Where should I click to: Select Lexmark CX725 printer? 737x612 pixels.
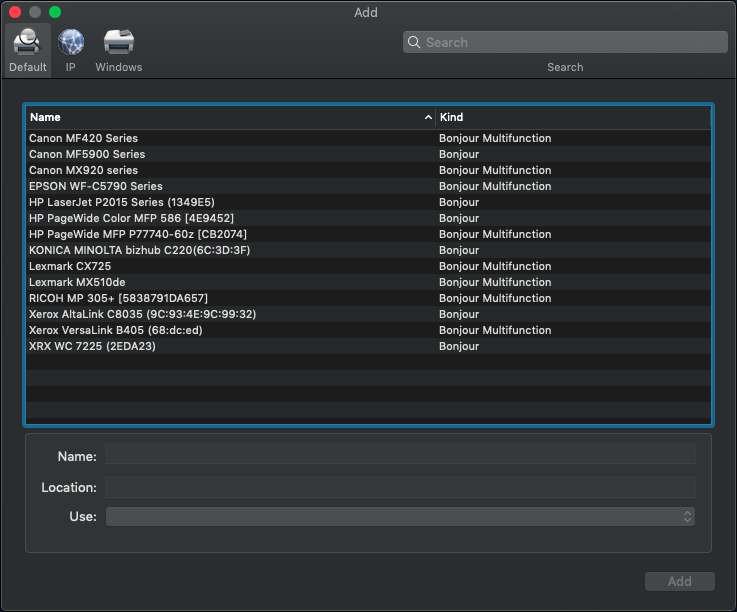(368, 266)
